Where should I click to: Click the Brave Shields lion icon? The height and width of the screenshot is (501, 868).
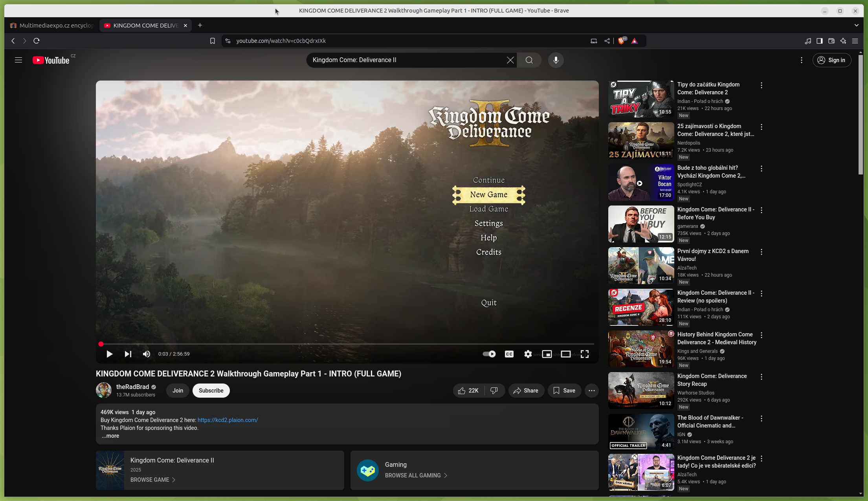621,41
